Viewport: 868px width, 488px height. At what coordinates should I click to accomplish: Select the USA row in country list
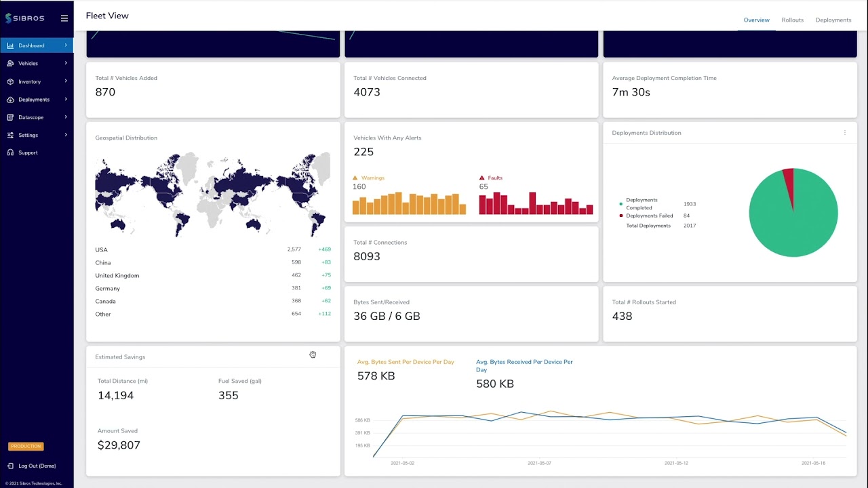click(213, 249)
